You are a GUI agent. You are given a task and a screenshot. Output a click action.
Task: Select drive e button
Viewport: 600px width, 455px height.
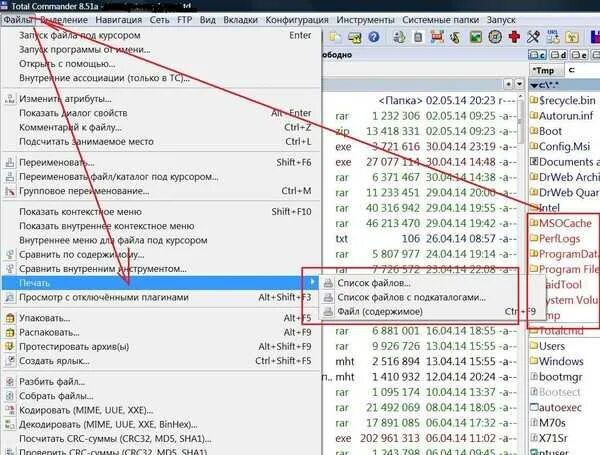[x=579, y=55]
